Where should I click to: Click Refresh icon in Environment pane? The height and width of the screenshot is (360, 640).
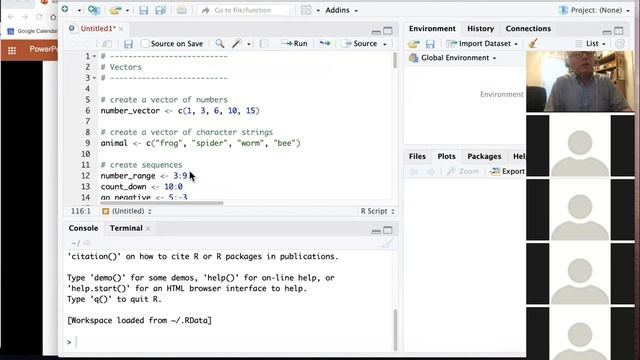(620, 44)
